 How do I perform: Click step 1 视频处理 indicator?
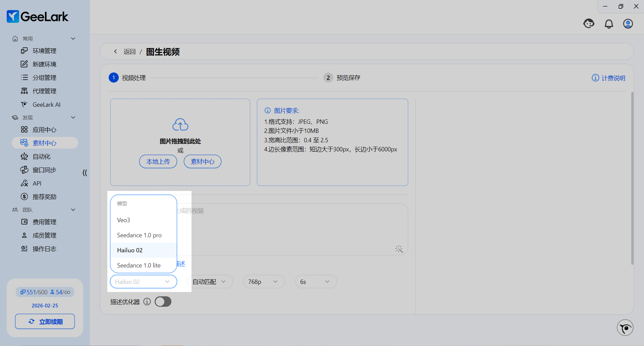127,78
